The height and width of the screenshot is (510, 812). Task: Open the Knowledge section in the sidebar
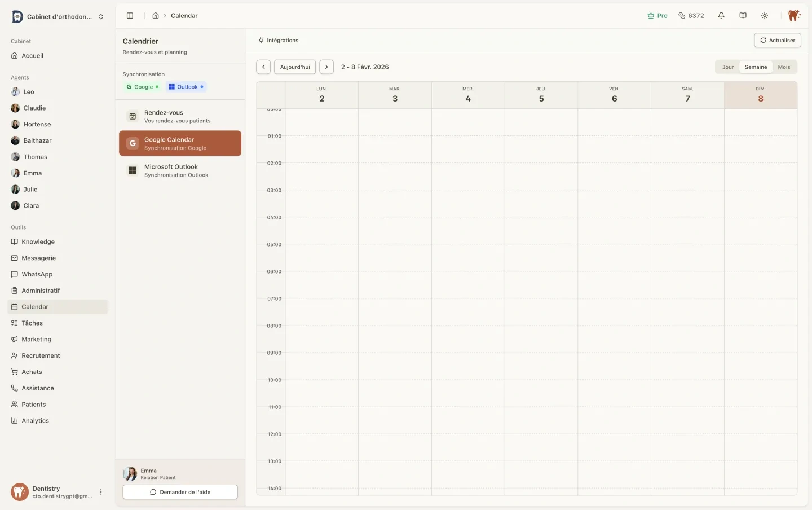(x=38, y=241)
